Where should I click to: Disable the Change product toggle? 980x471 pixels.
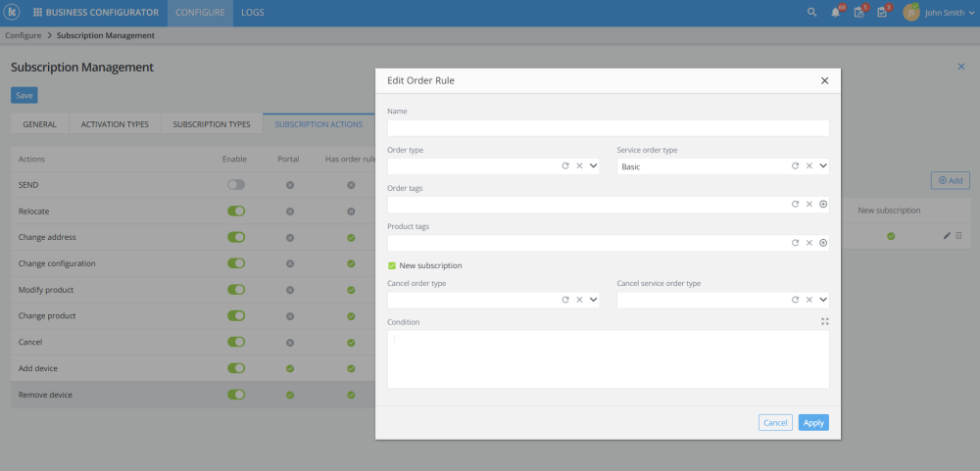(236, 316)
